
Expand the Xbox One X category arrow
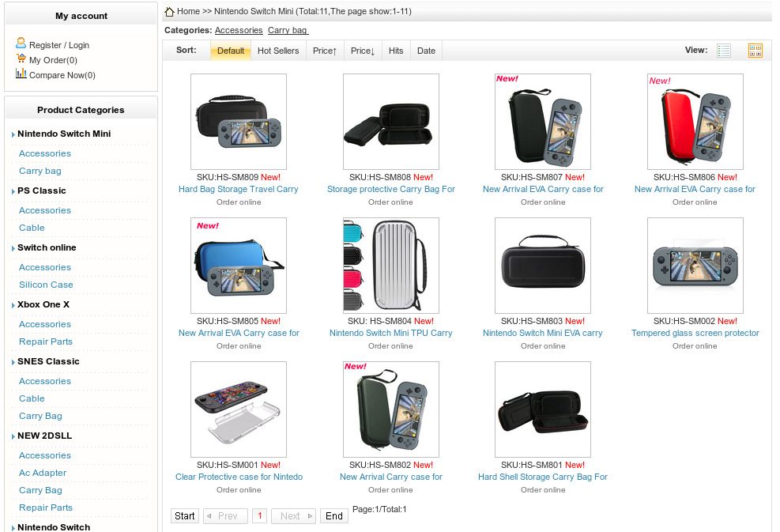click(x=13, y=306)
